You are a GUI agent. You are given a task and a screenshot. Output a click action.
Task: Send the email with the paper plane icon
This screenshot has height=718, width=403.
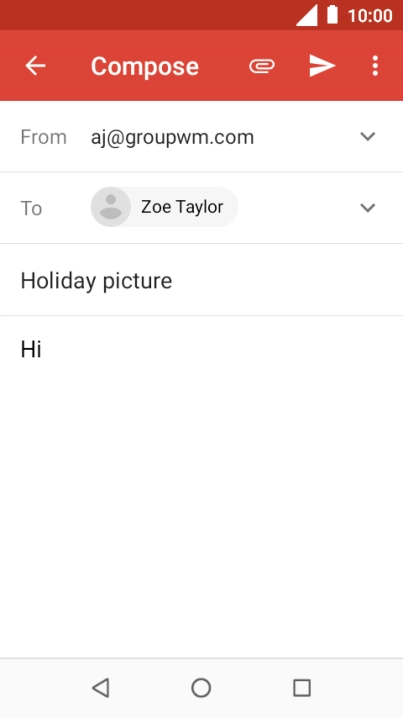pos(322,66)
